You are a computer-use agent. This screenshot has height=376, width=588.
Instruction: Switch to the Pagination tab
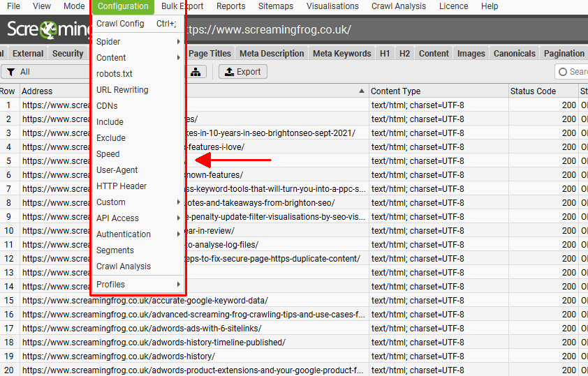point(564,54)
